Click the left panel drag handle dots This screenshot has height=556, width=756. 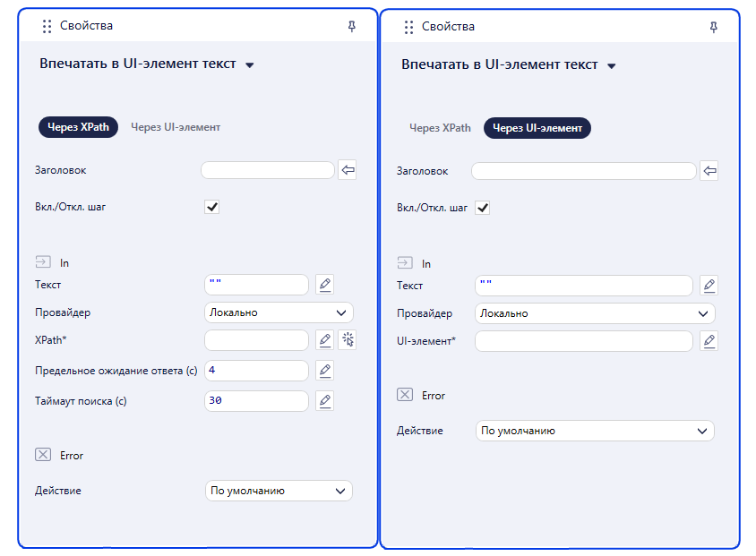(47, 26)
